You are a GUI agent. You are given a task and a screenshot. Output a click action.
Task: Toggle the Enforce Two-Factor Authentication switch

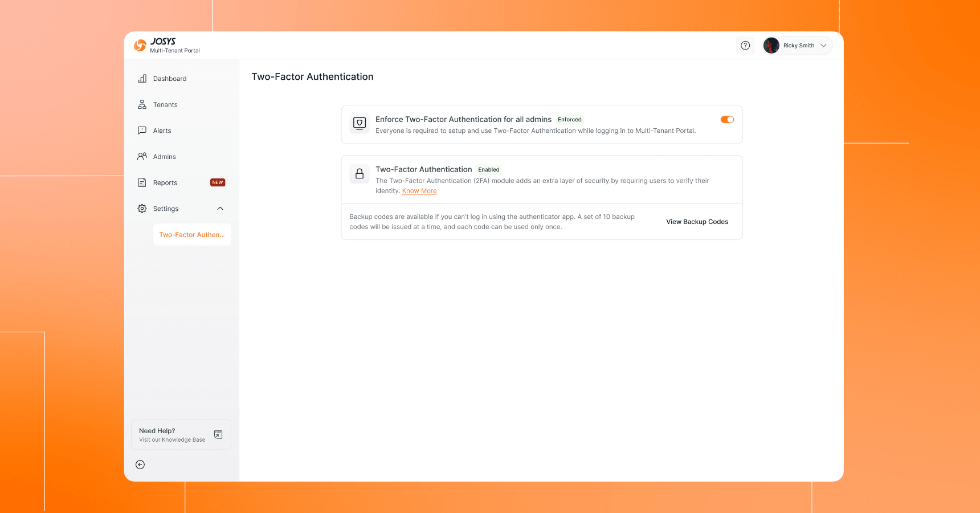click(x=727, y=120)
